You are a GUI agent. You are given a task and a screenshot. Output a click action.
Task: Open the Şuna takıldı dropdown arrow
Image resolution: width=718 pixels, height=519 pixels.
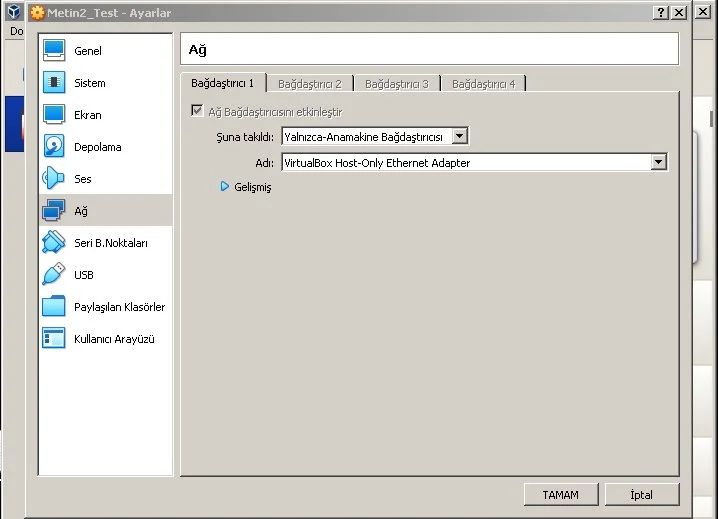pos(459,136)
